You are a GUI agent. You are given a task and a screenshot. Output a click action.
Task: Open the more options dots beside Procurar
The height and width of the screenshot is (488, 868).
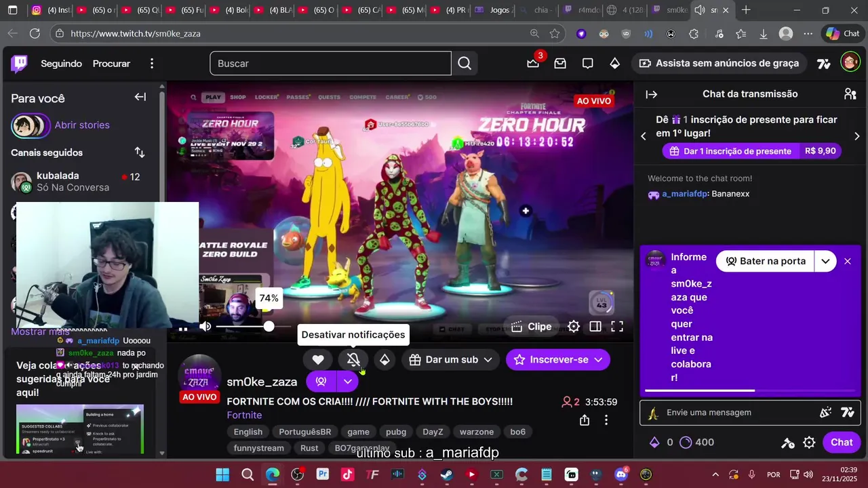coord(152,63)
